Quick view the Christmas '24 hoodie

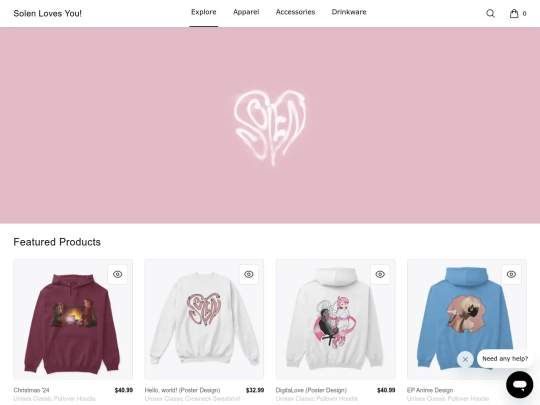coord(117,274)
